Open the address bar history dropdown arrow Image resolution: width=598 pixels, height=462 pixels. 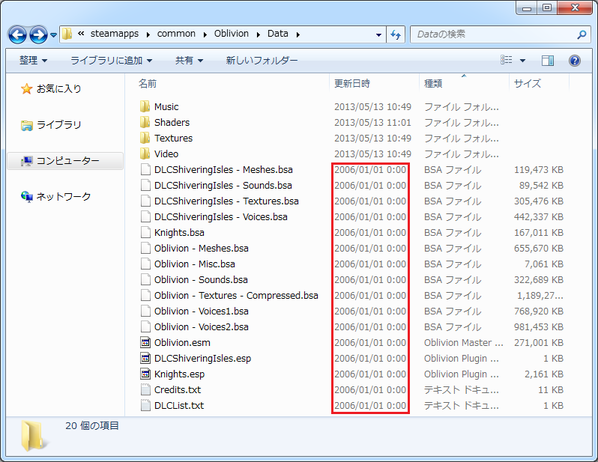[378, 35]
